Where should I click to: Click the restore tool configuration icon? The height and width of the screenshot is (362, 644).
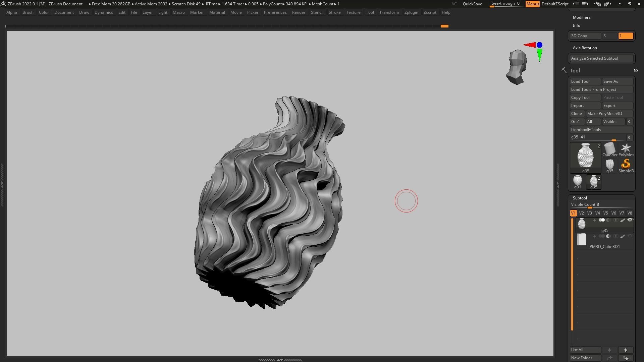[x=635, y=71]
